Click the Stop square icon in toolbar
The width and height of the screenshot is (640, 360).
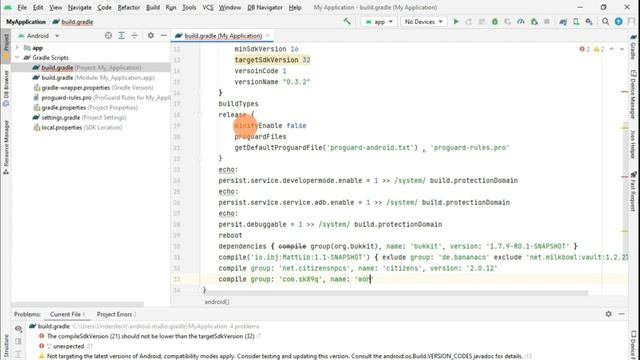(547, 22)
